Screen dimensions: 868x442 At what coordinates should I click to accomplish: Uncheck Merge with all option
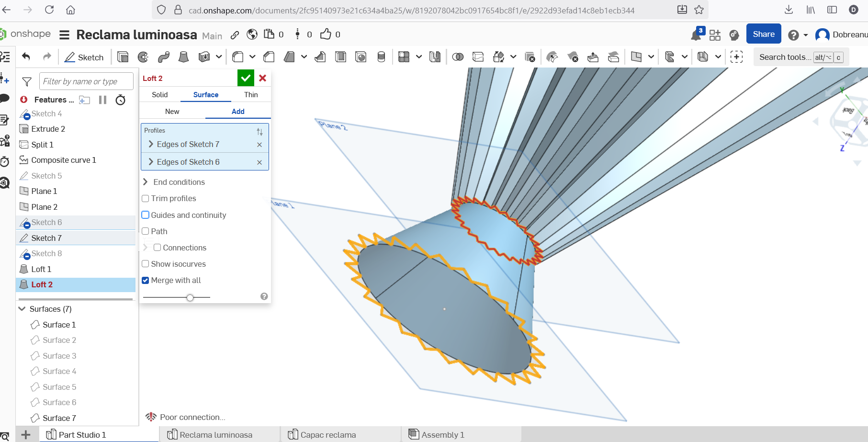pos(146,280)
